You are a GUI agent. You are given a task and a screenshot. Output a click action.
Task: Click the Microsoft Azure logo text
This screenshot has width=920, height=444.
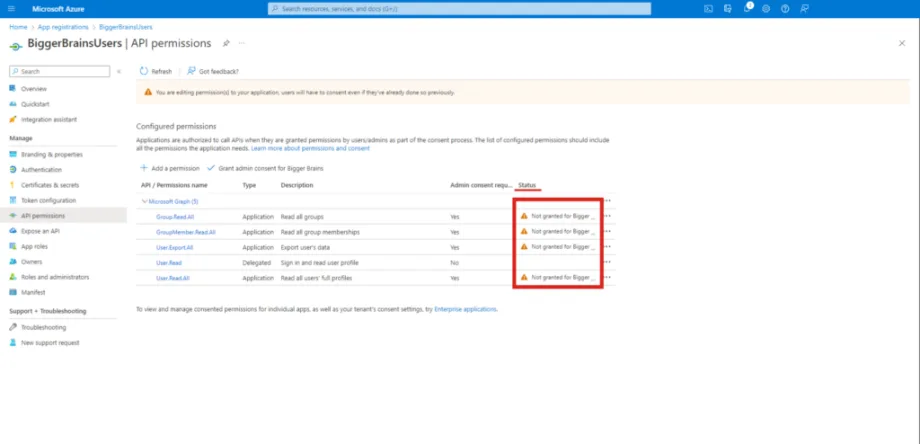[x=58, y=9]
